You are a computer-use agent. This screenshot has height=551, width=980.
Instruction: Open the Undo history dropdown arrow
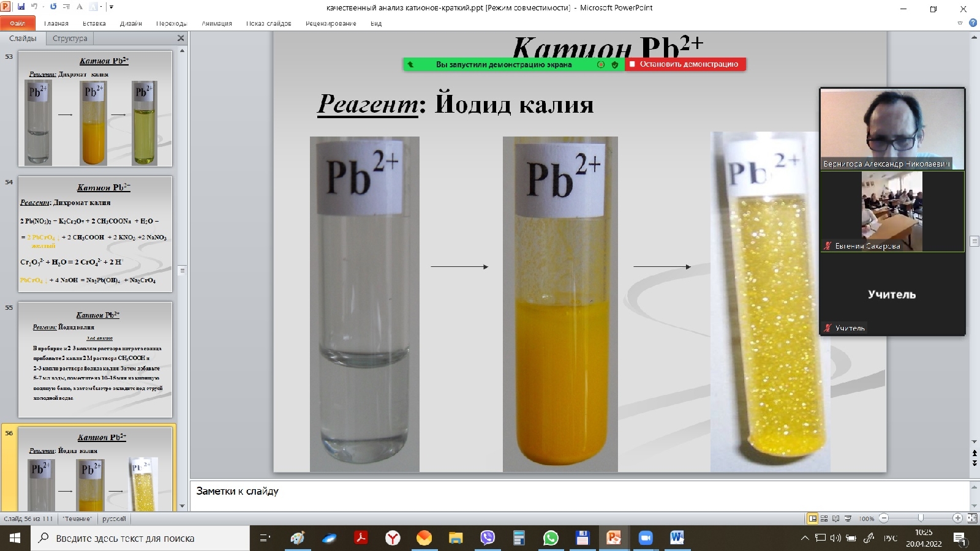(43, 6)
